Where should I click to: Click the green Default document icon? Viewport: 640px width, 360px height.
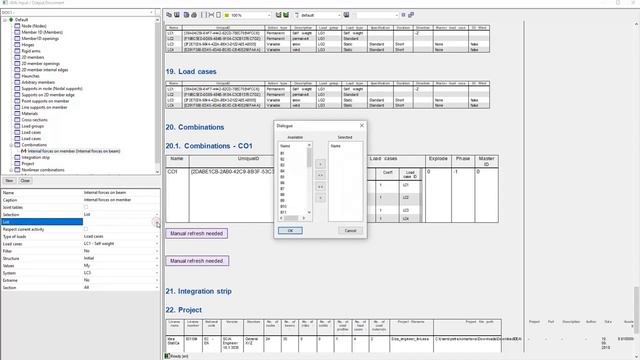[11, 20]
